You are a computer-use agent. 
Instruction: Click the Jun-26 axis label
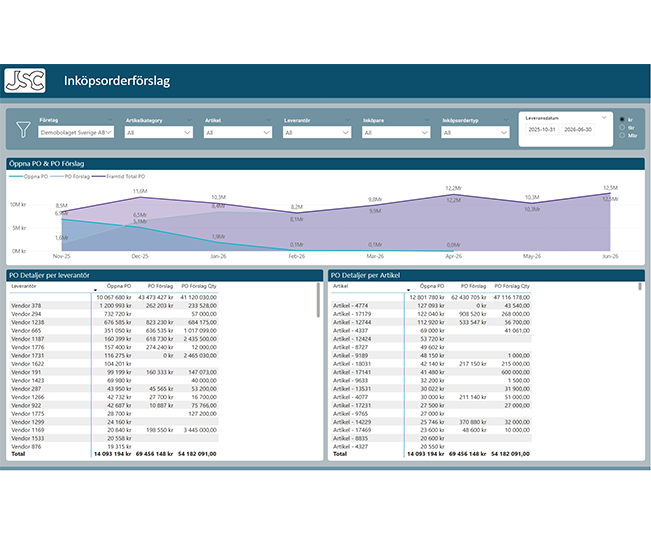coord(610,256)
